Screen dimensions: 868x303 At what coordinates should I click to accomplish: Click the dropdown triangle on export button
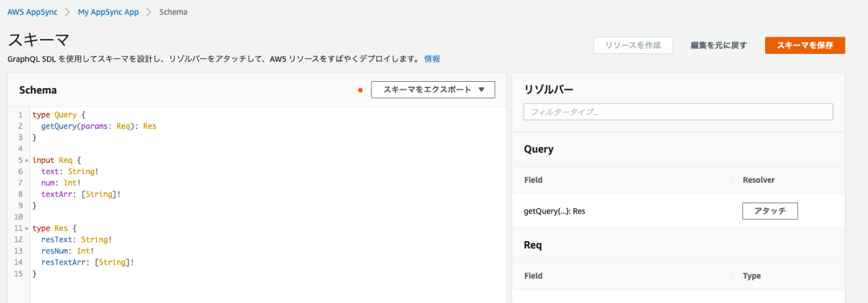(x=482, y=90)
